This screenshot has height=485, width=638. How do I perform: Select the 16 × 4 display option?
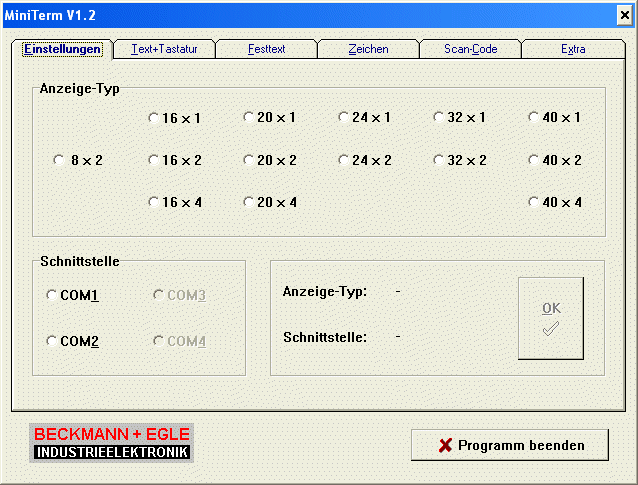[154, 202]
